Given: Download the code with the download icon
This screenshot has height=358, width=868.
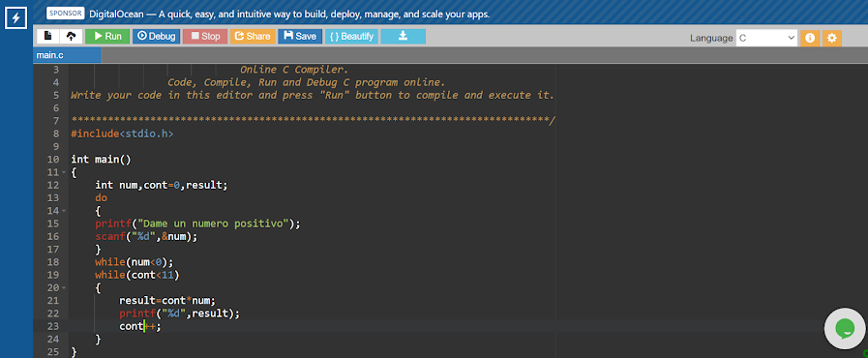Looking at the screenshot, I should 403,36.
